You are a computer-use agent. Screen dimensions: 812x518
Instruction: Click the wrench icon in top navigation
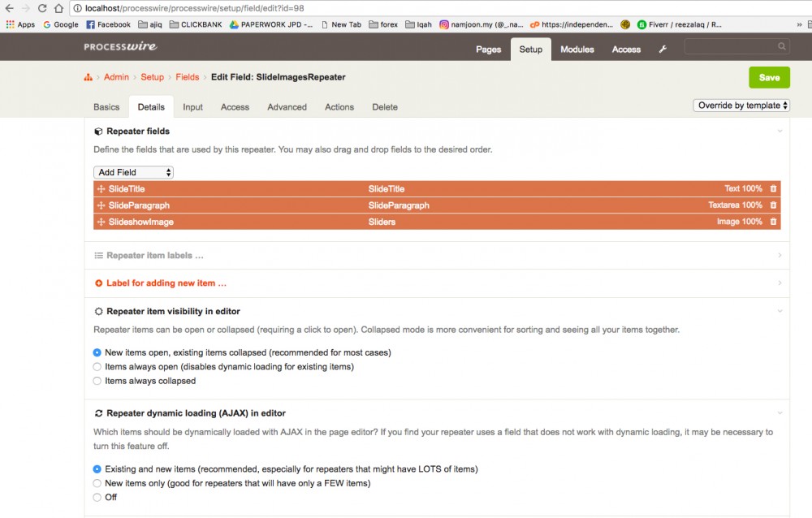click(x=663, y=50)
